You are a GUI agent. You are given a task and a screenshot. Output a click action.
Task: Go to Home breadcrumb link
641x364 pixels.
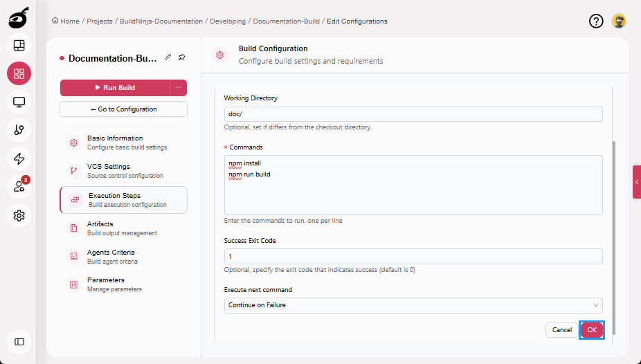(70, 21)
